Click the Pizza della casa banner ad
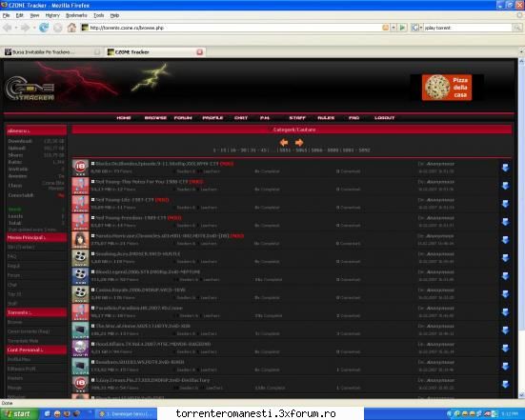 pos(447,88)
